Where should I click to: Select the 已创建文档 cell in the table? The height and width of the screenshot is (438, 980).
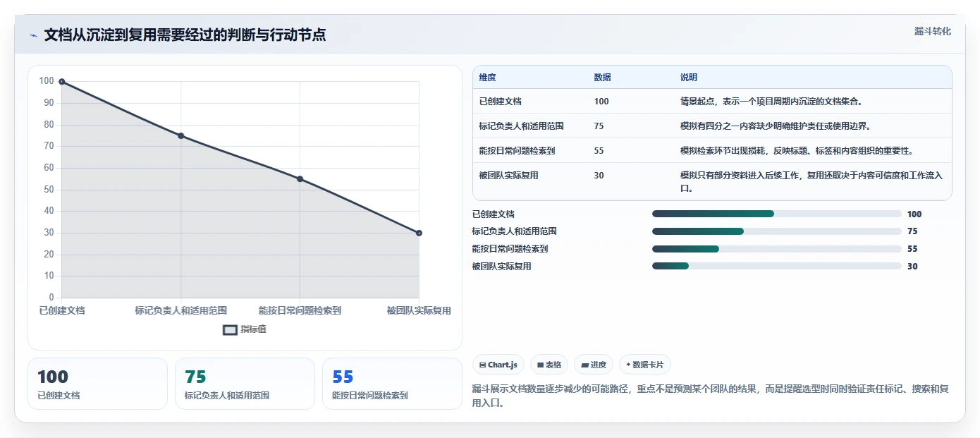pos(501,102)
